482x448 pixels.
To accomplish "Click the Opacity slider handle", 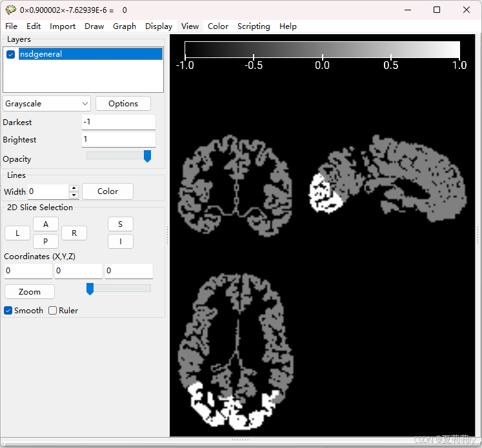I will point(148,156).
